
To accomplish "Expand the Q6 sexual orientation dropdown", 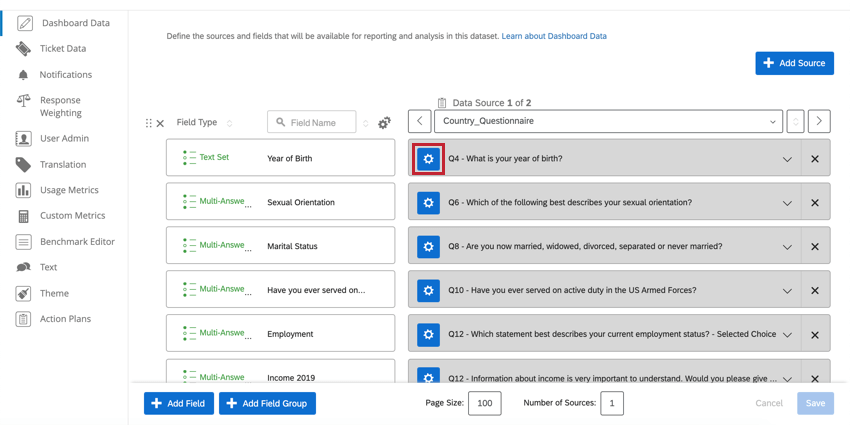I will [x=787, y=203].
